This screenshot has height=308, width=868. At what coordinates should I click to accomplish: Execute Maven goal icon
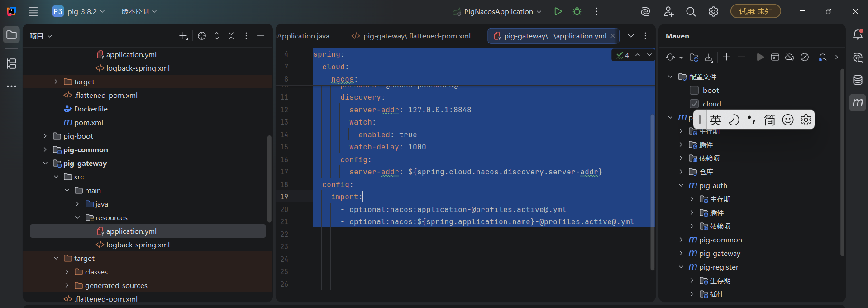click(775, 57)
